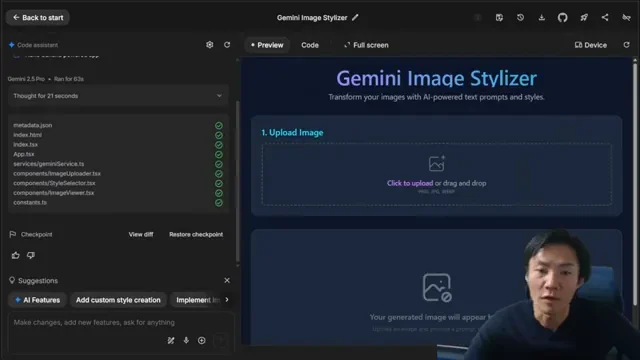Reload the preview with refresh icon
This screenshot has height=360, width=640.
point(626,45)
